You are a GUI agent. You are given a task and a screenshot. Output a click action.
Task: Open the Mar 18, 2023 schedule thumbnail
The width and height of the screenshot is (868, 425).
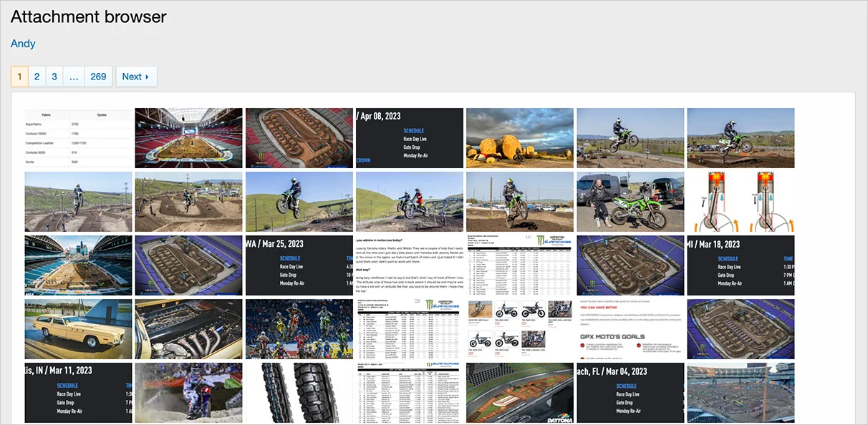pyautogui.click(x=741, y=265)
